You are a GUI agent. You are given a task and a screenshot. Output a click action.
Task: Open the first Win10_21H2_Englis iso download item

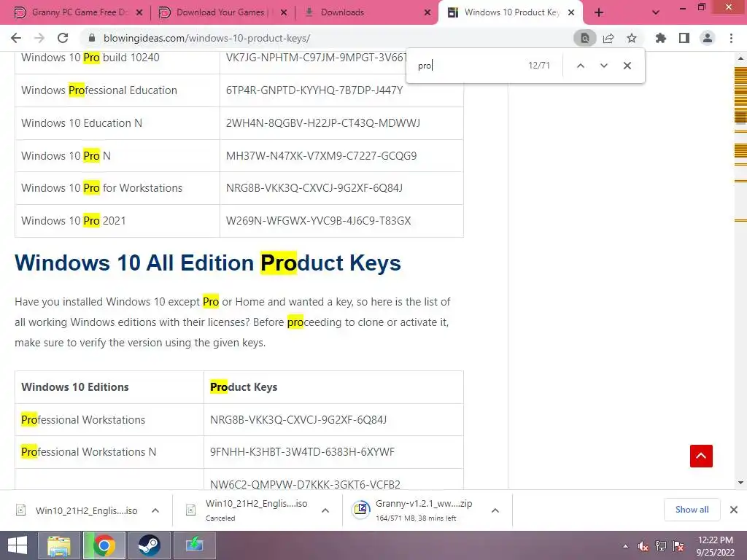pyautogui.click(x=77, y=510)
